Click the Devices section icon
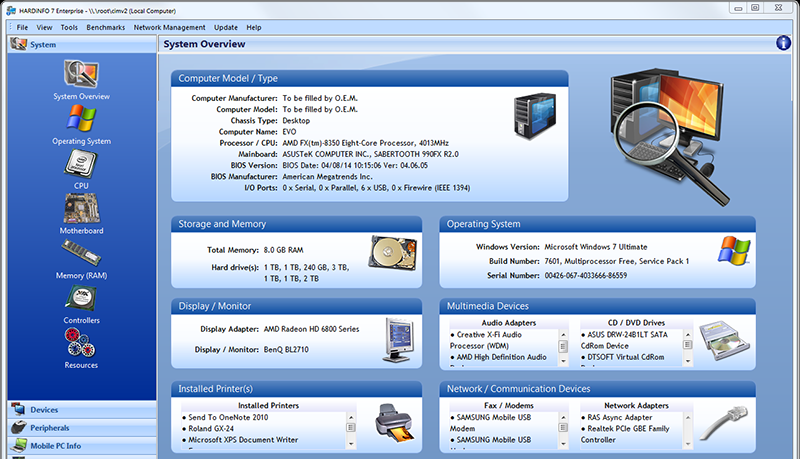This screenshot has height=459, width=800. pyautogui.click(x=18, y=409)
